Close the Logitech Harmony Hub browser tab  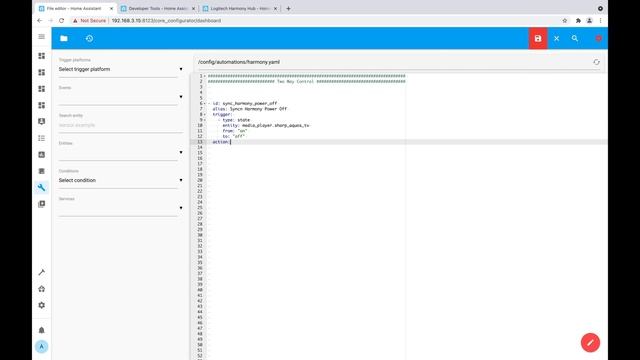point(276,9)
